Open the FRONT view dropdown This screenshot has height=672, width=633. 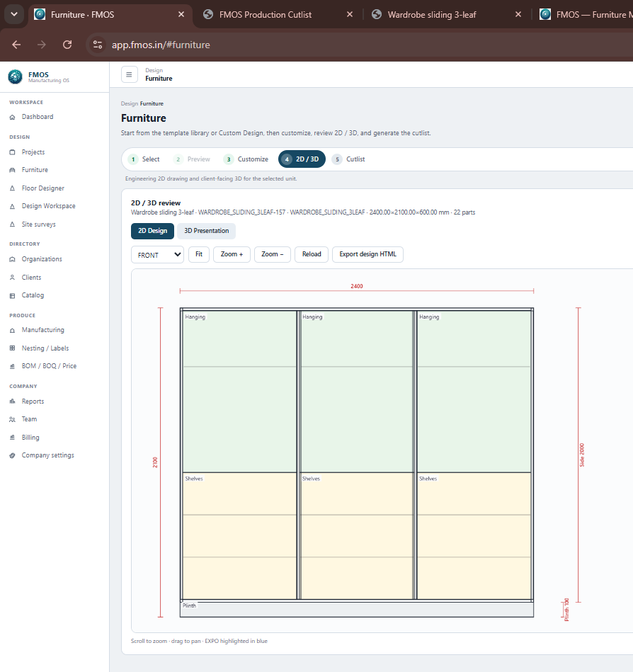(x=158, y=255)
